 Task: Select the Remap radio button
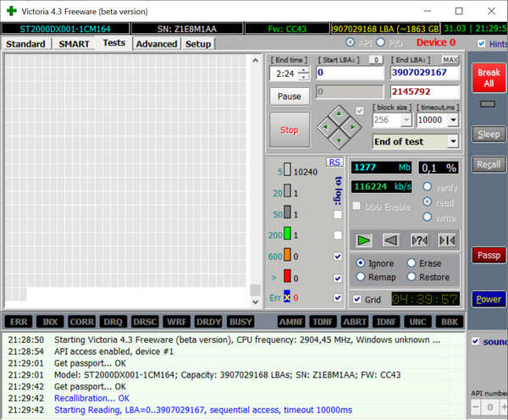tap(361, 277)
